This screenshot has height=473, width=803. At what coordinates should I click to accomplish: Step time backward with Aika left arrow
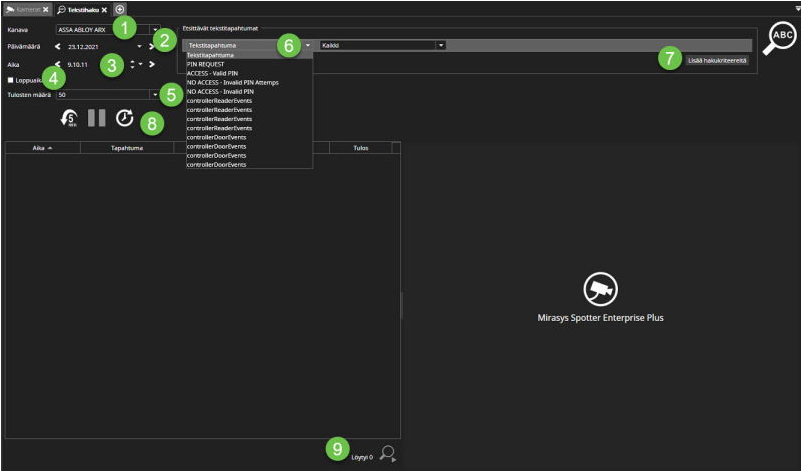pyautogui.click(x=58, y=64)
